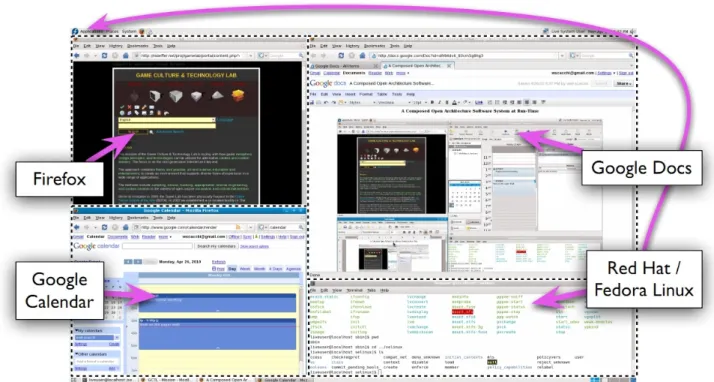
Task: Click the embedded screenshot image in document
Action: click(470, 195)
